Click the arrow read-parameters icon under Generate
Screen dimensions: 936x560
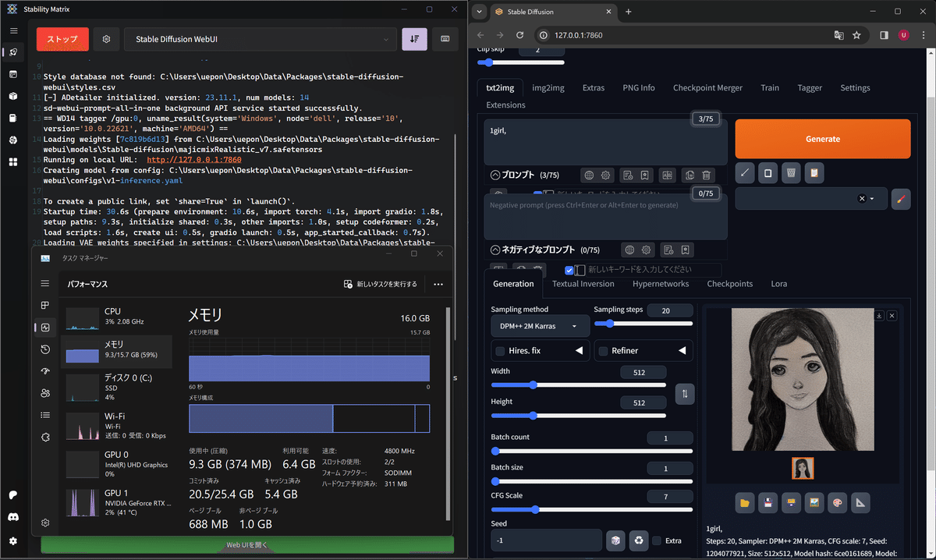[x=746, y=172]
